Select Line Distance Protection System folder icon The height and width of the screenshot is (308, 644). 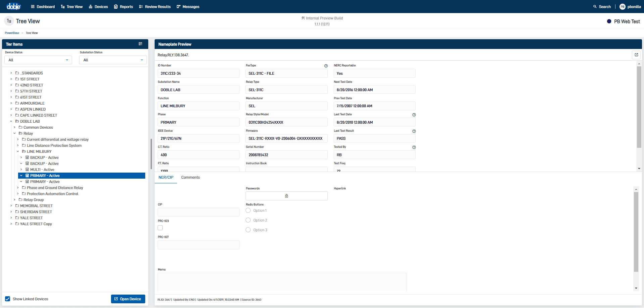point(24,145)
